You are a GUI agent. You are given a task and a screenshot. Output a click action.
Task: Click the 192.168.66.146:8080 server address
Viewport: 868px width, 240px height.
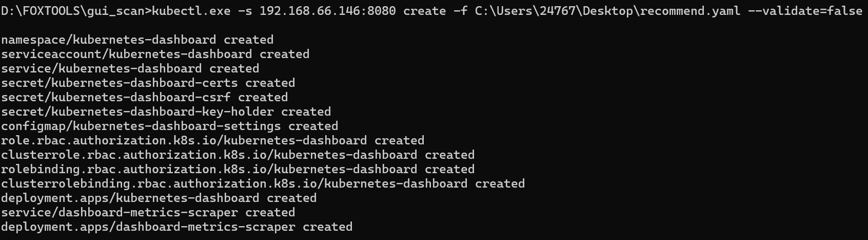point(327,11)
